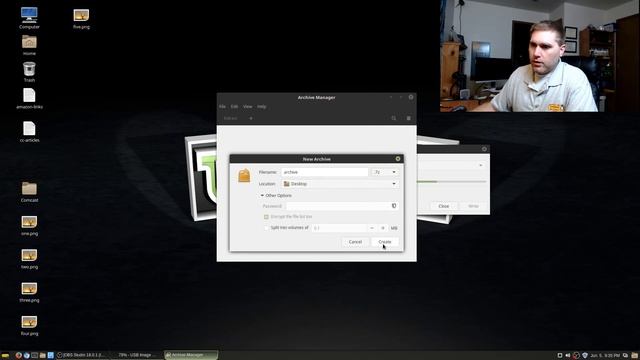Select the three.png image icon
The image size is (640, 360).
pyautogui.click(x=29, y=292)
